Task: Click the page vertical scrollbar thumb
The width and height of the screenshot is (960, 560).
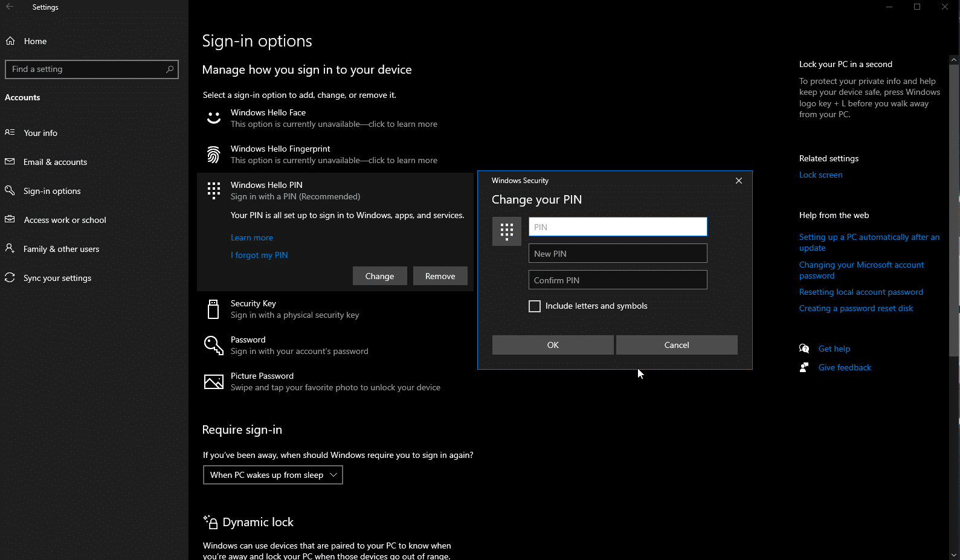Action: pos(954,210)
